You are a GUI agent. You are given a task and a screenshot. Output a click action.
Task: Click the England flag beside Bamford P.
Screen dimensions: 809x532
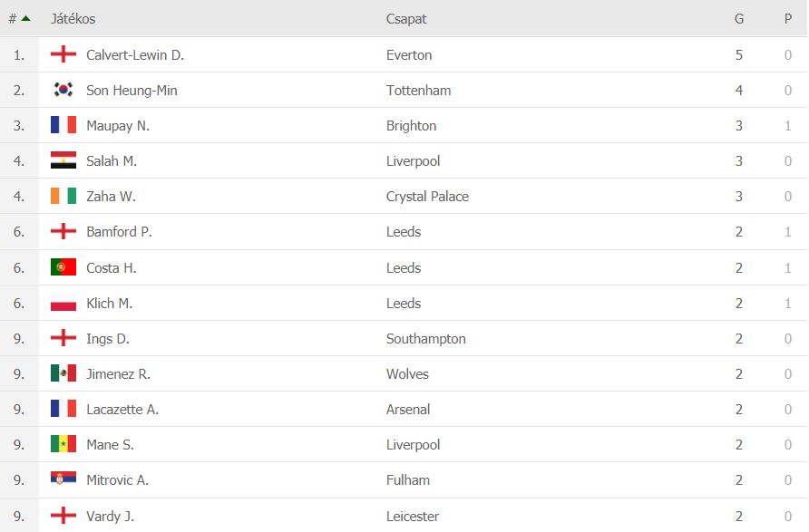point(63,231)
